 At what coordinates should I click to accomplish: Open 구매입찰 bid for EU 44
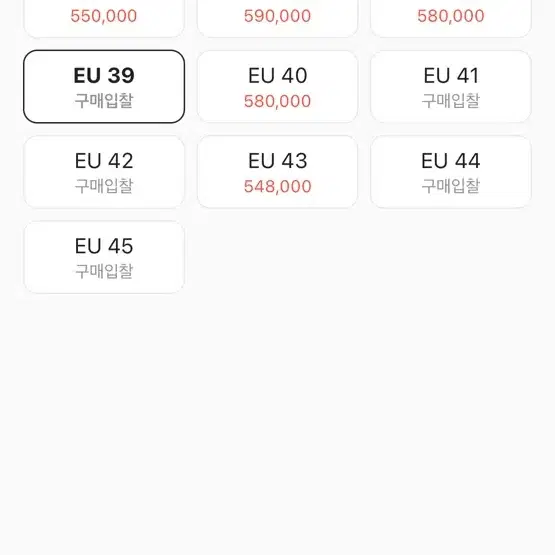pos(451,186)
